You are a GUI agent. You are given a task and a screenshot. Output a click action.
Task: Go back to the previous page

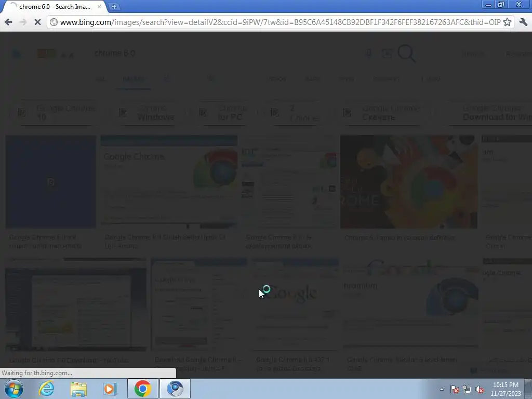coord(8,22)
